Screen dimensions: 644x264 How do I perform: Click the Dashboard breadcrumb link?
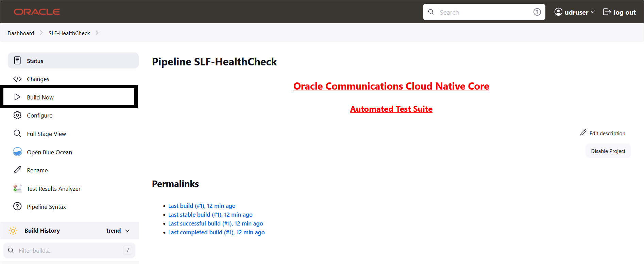click(x=21, y=33)
